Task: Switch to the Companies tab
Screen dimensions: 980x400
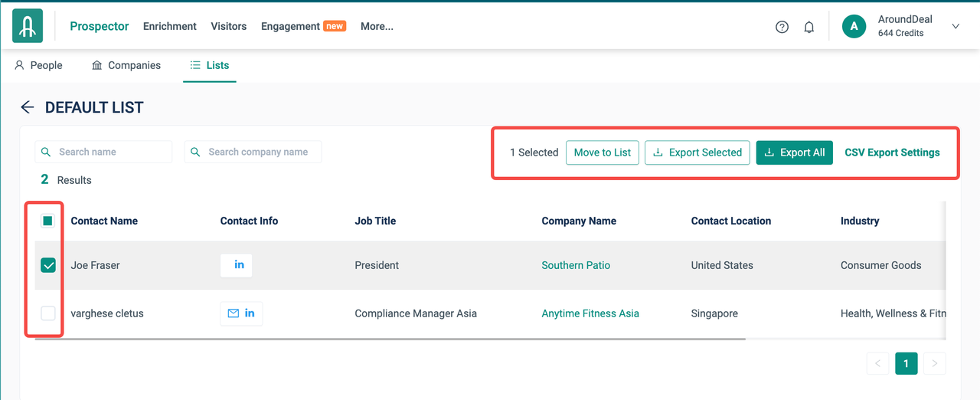Action: [x=126, y=65]
